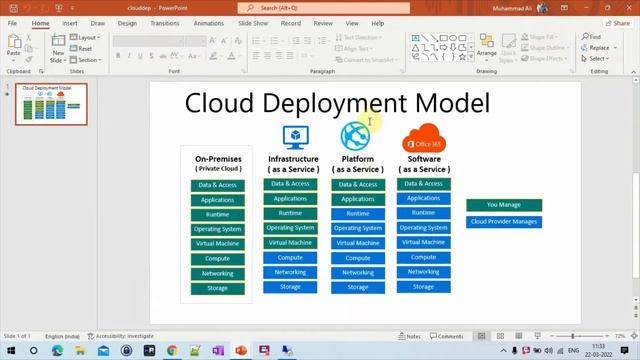Toggle Bold formatting
Image resolution: width=640 pixels, height=360 pixels.
coord(118,56)
